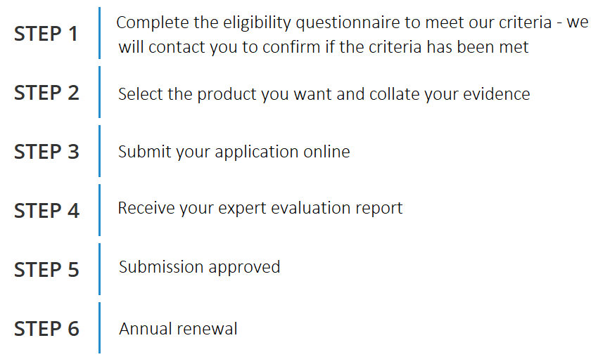This screenshot has height=364, width=598.
Task: Click 'Submit your application online' text
Action: [x=234, y=152]
